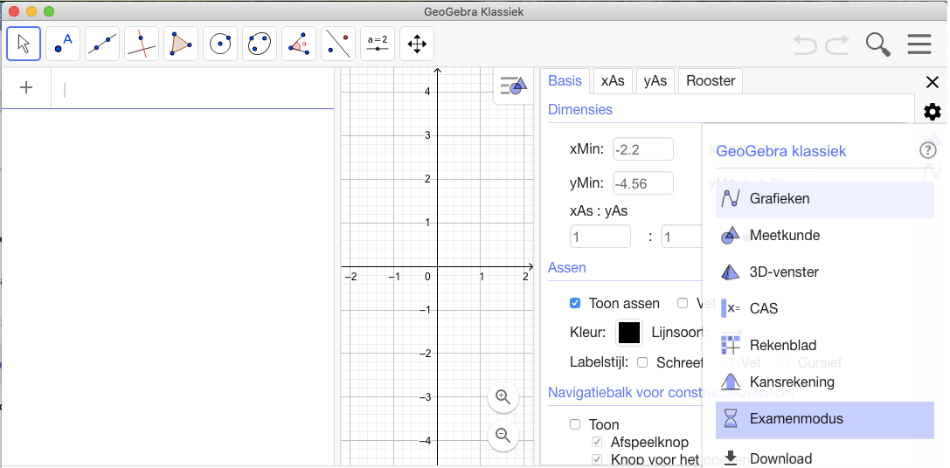Click the Redo arrow
Viewport: 950px width, 468px height.
point(837,44)
